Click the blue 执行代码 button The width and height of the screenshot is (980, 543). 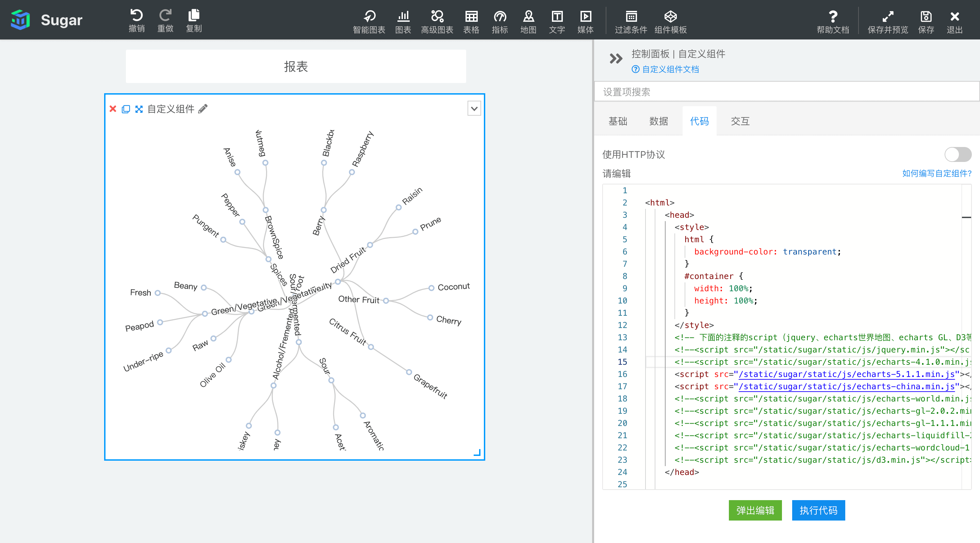[x=818, y=510]
